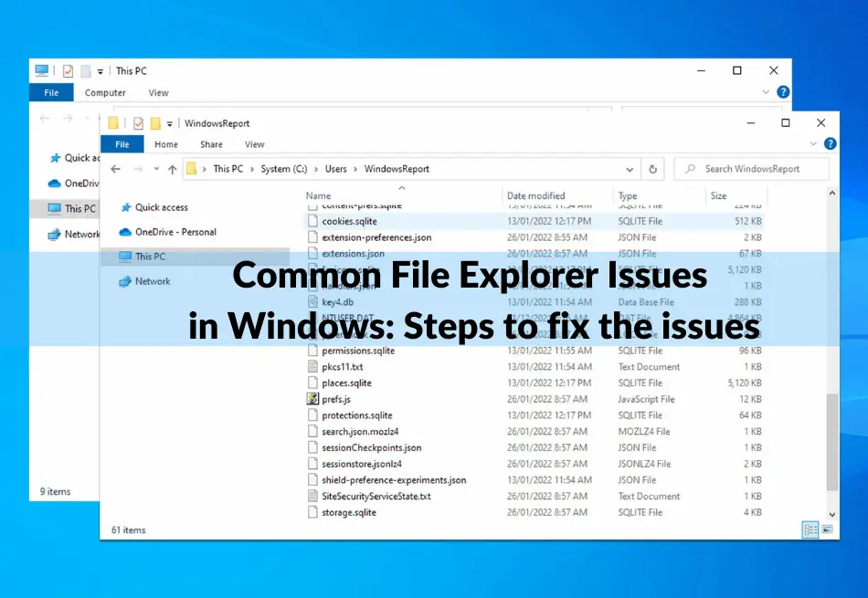Click the Properties icon on the quick access toolbar

click(139, 123)
